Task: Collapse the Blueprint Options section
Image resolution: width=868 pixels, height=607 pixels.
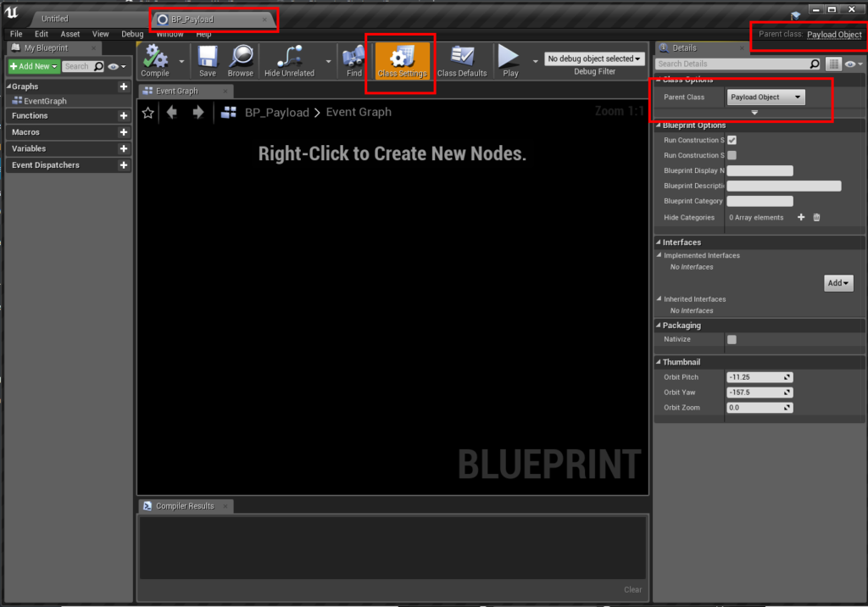Action: coord(659,125)
